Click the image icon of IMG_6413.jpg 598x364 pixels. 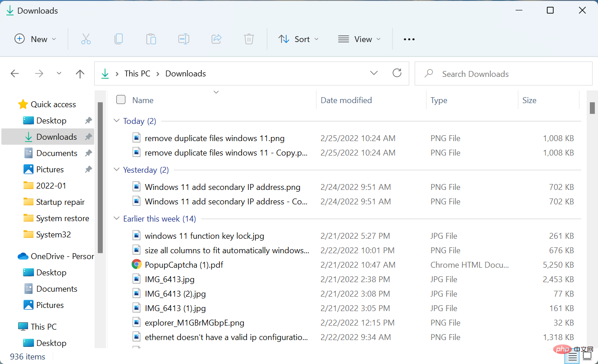tap(137, 279)
